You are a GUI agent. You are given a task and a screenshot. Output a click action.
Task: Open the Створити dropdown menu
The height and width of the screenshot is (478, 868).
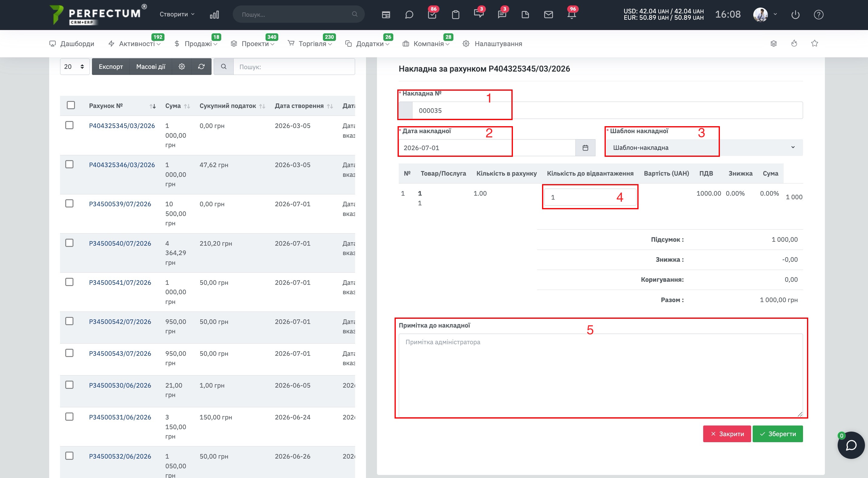point(177,14)
